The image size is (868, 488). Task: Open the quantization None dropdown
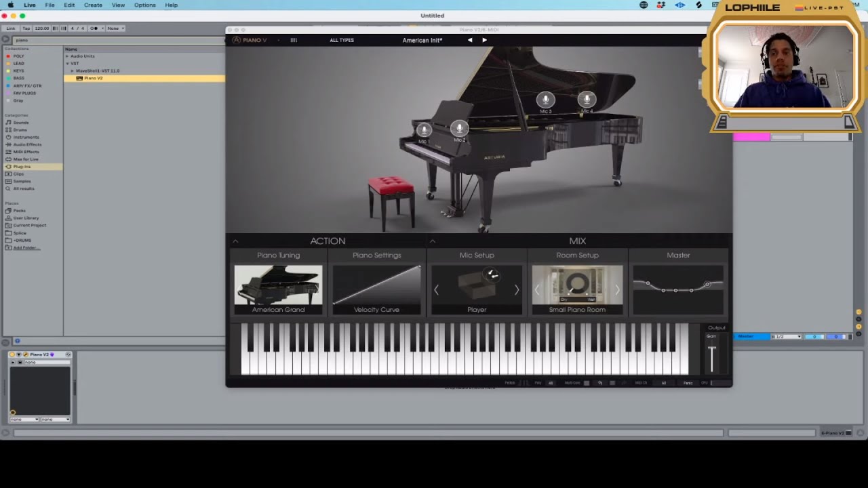pyautogui.click(x=115, y=28)
